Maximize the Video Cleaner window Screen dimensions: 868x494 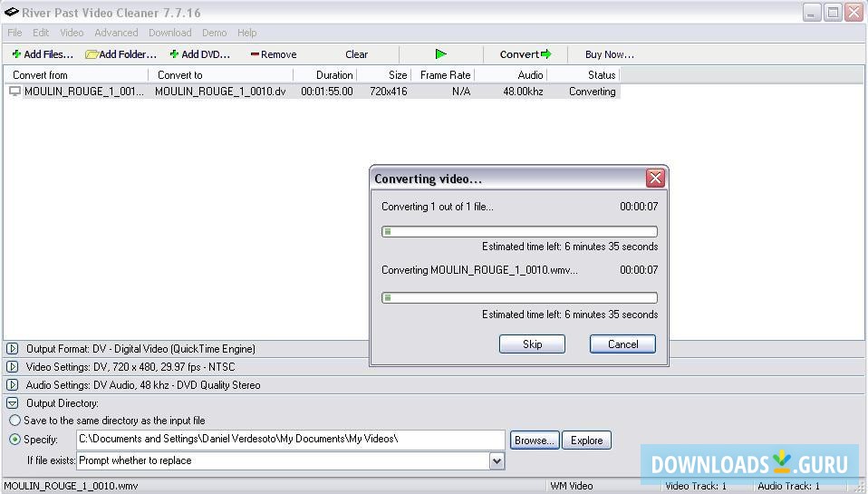tap(833, 13)
